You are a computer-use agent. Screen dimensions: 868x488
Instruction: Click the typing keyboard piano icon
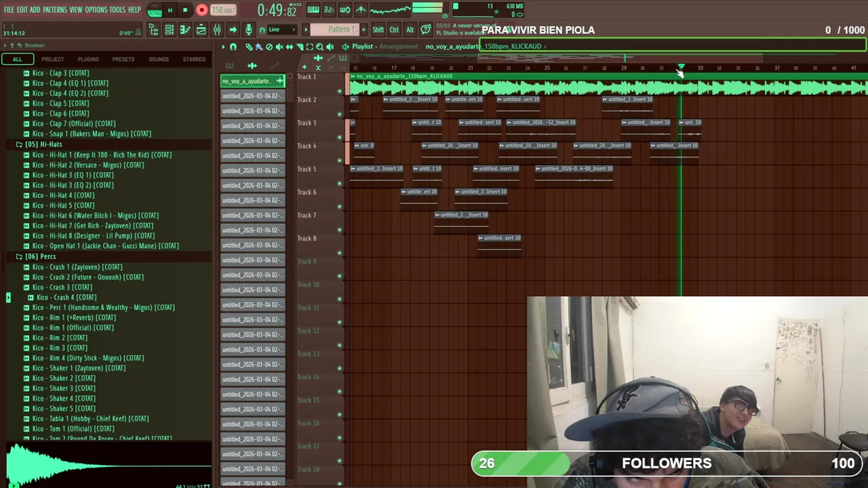click(x=313, y=9)
